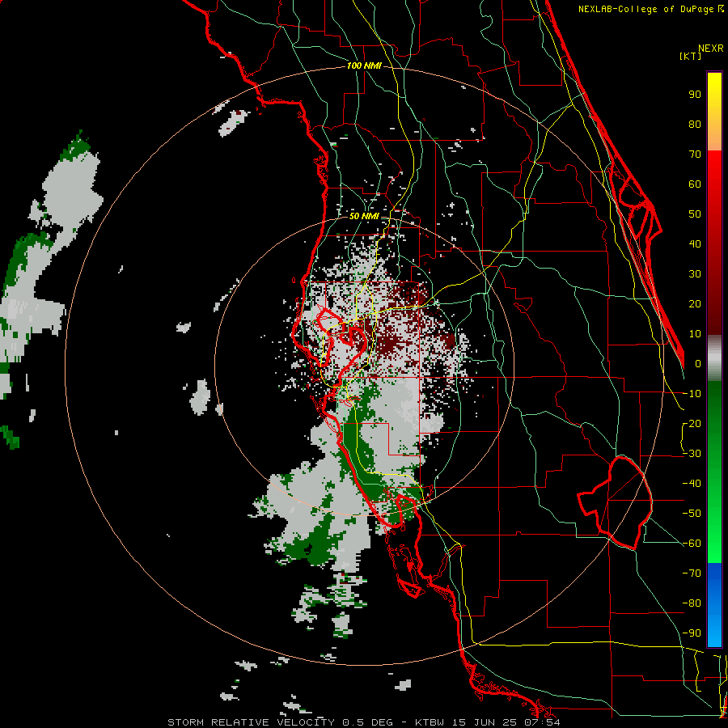
Task: Click the NEXR label above the color bar
Action: (x=711, y=49)
